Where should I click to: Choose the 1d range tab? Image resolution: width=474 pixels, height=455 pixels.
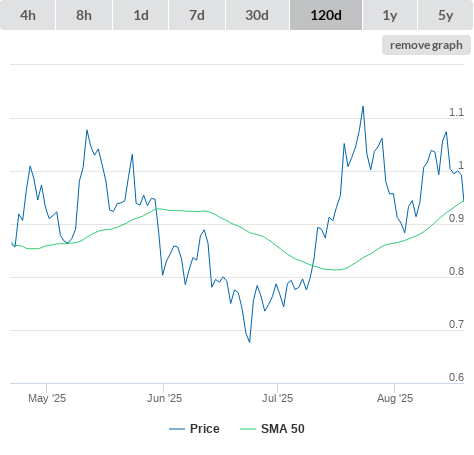pyautogui.click(x=141, y=15)
